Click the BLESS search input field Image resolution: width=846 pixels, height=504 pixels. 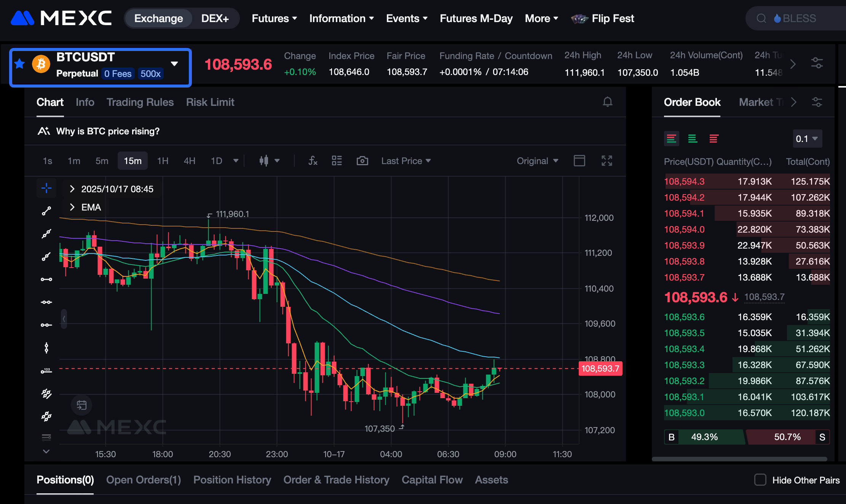[799, 18]
